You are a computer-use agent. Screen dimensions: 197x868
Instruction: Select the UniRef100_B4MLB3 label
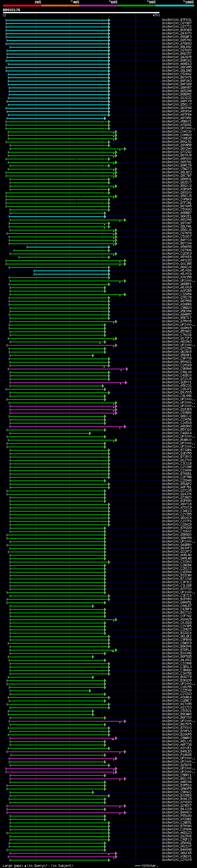pyautogui.click(x=177, y=751)
